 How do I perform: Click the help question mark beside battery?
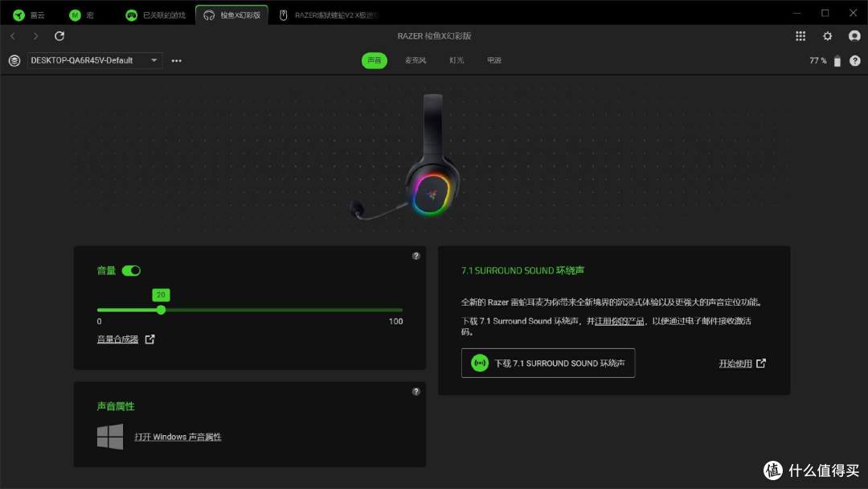point(854,60)
